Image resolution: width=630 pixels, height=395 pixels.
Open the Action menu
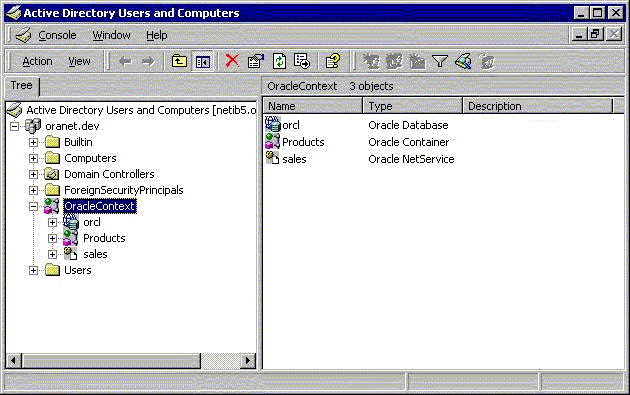pyautogui.click(x=37, y=61)
